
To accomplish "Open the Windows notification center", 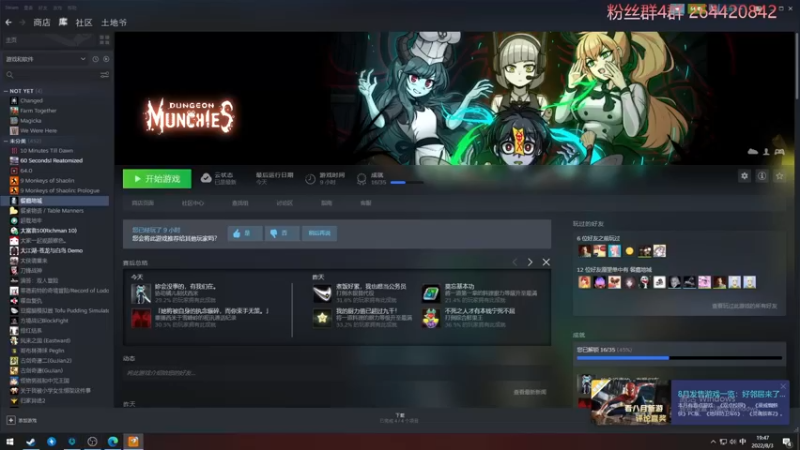I will click(x=787, y=442).
